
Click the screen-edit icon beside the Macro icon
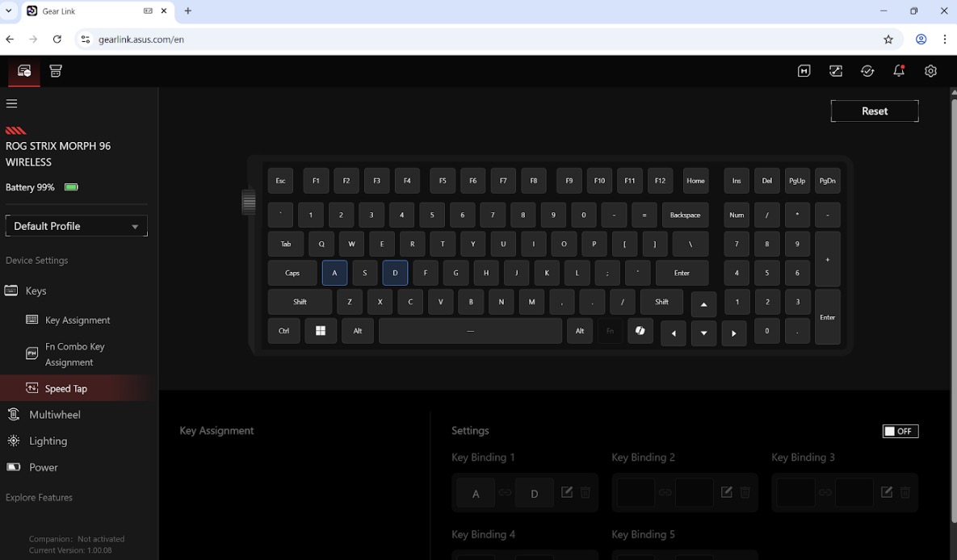tap(836, 71)
